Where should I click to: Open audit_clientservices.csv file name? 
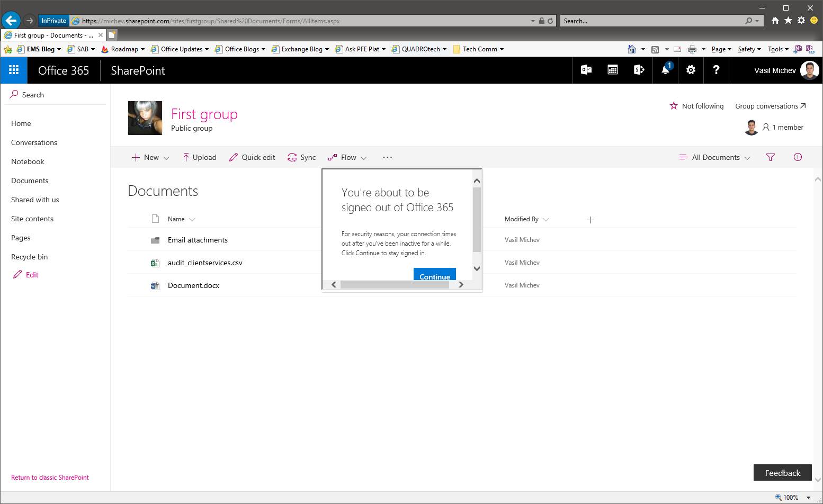click(205, 263)
